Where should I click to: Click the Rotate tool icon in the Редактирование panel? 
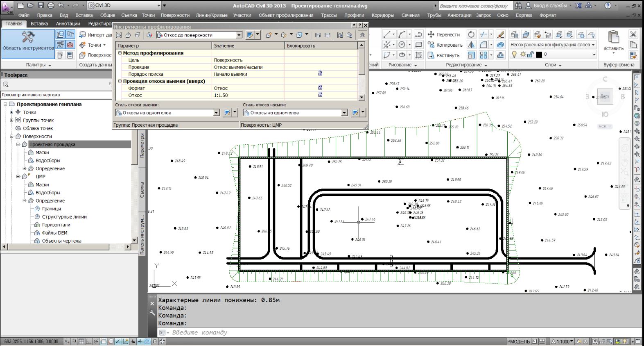tap(472, 34)
